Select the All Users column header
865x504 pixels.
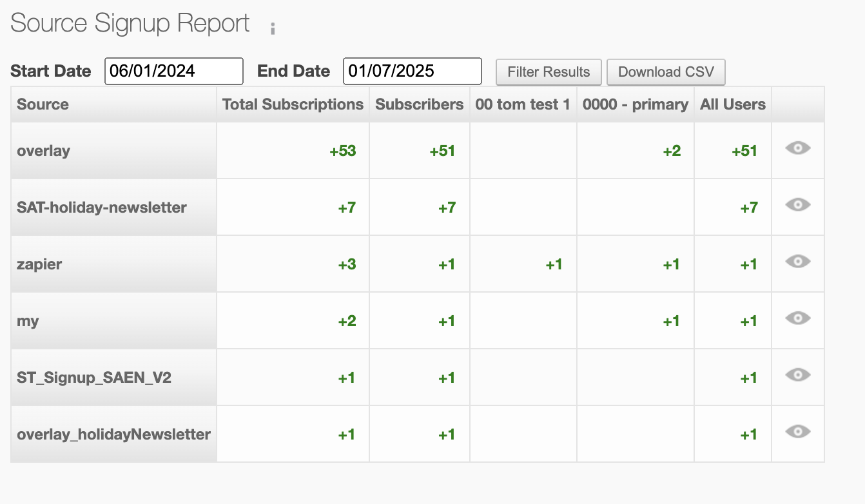[733, 104]
